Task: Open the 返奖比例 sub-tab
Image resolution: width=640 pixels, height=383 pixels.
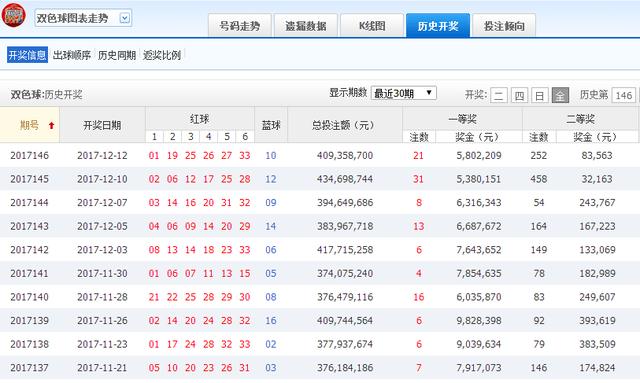Action: (x=162, y=55)
